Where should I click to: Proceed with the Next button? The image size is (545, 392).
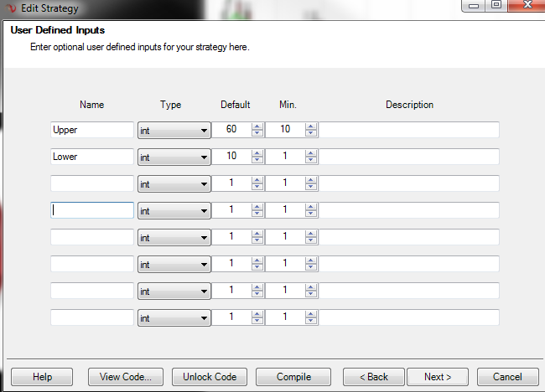[438, 377]
